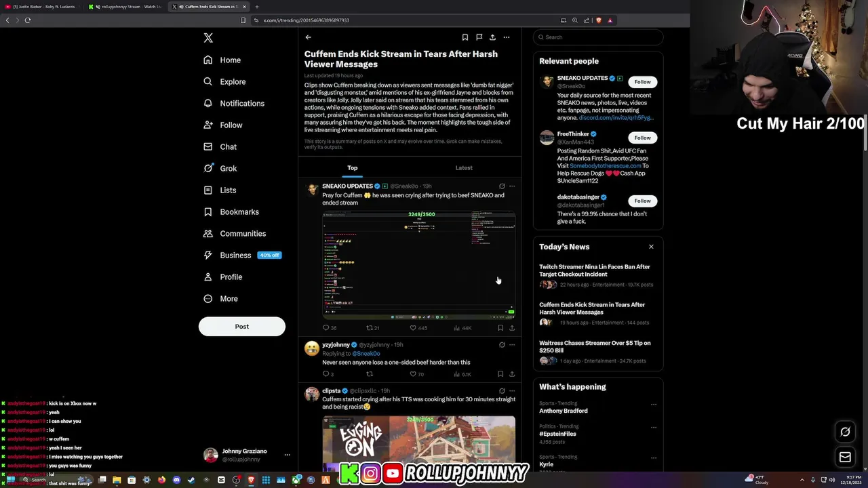868x488 pixels.
Task: Switch to rollupjohnnyy Stream browser tab
Action: coord(126,6)
